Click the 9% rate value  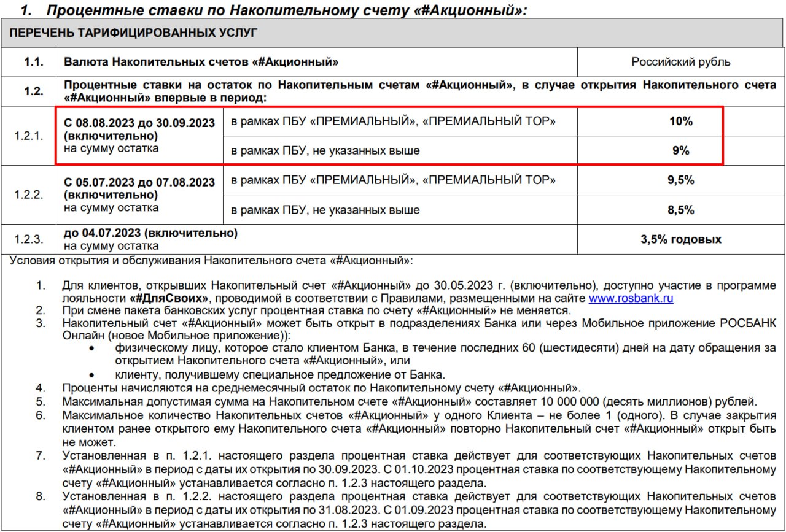click(681, 150)
